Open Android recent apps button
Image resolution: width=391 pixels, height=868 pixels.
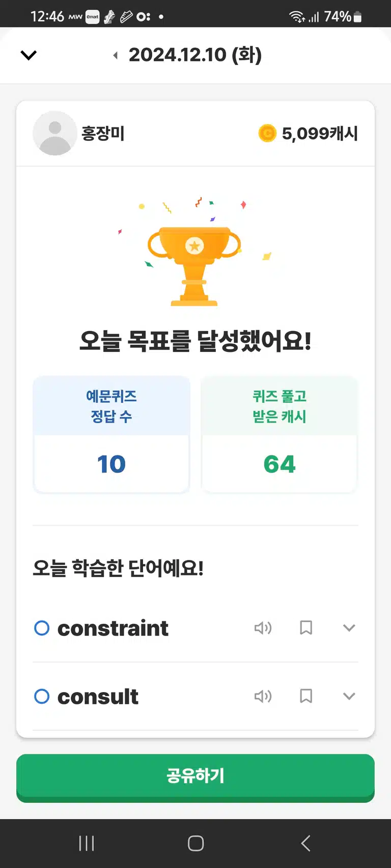[x=87, y=844]
